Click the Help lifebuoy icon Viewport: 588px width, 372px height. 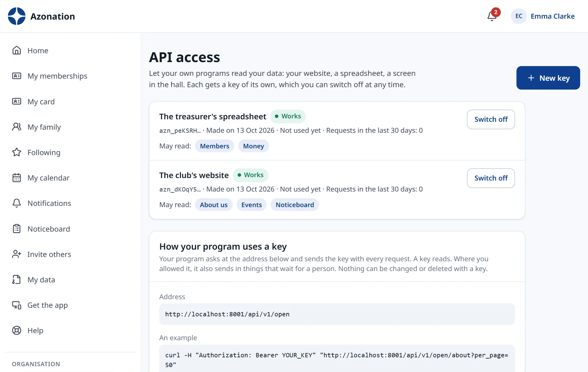tap(17, 330)
